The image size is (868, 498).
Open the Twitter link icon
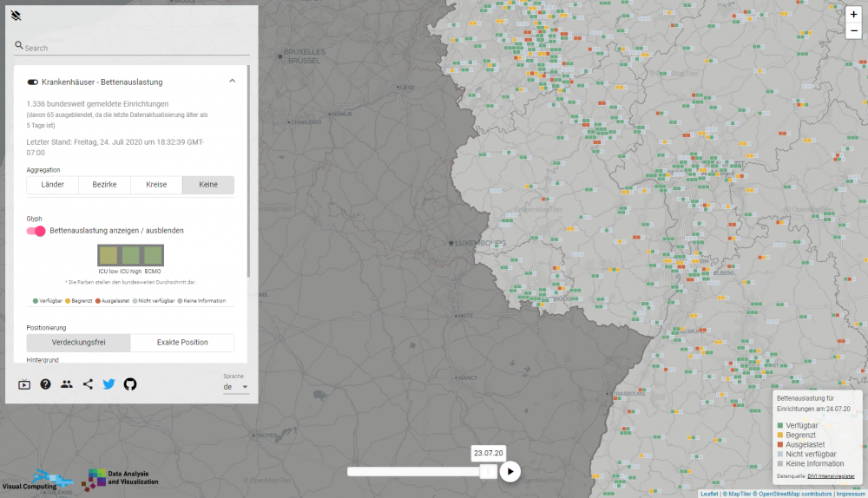tap(108, 384)
